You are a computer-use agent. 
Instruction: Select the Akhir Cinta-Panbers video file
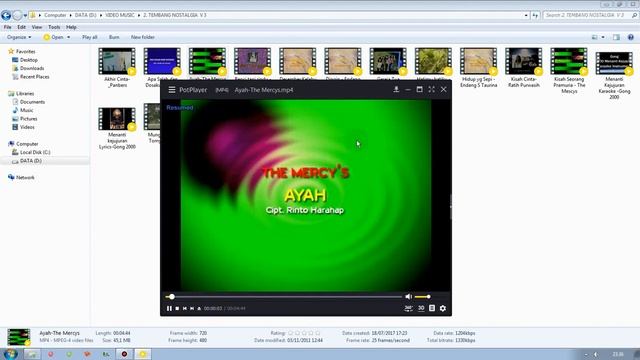pyautogui.click(x=117, y=67)
